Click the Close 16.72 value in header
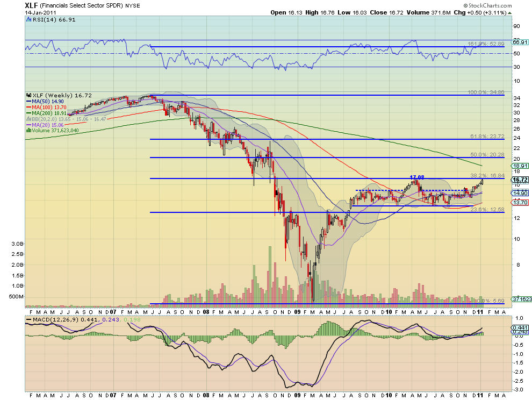Viewport: 532px width, 400px height. pos(386,12)
